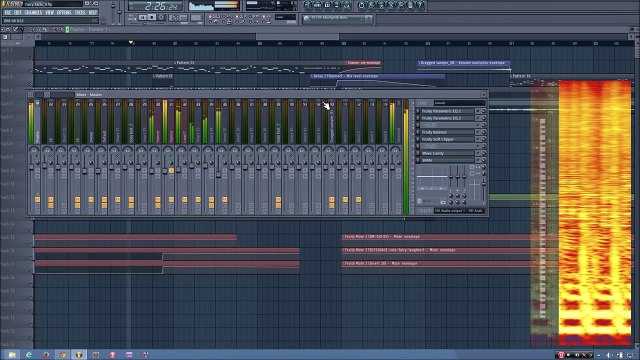This screenshot has width=640, height=360.
Task: Open the Wave Candy plugin
Action: tap(447, 153)
